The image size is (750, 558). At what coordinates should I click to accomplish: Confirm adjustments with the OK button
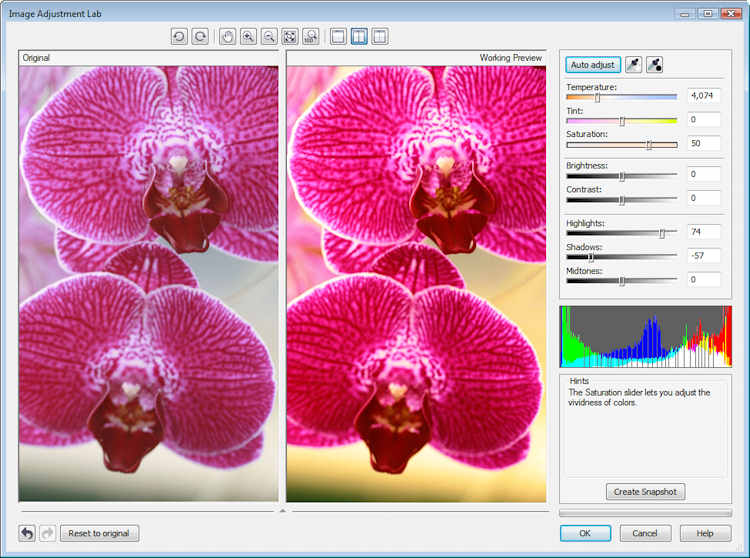click(x=585, y=533)
